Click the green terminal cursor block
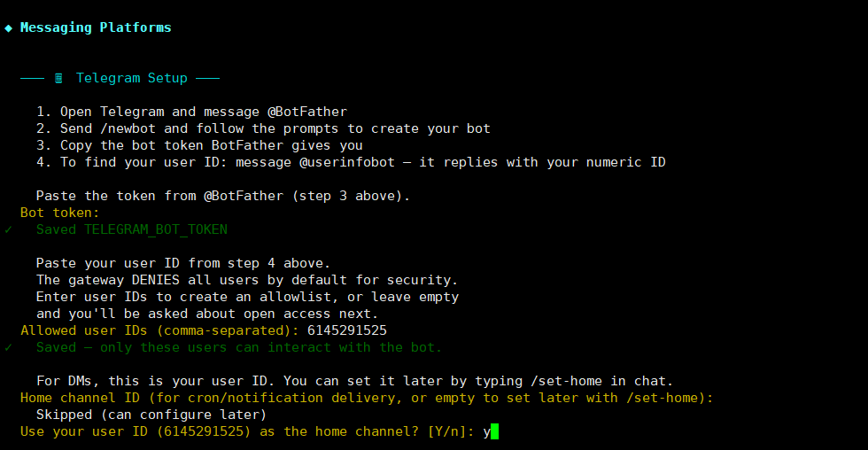868x450 pixels. 495,432
